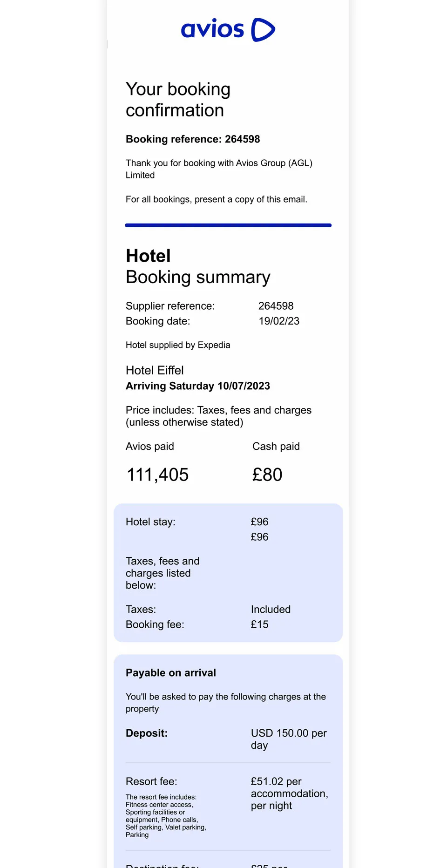
Task: Click the avios wordmark text
Action: pyautogui.click(x=212, y=30)
